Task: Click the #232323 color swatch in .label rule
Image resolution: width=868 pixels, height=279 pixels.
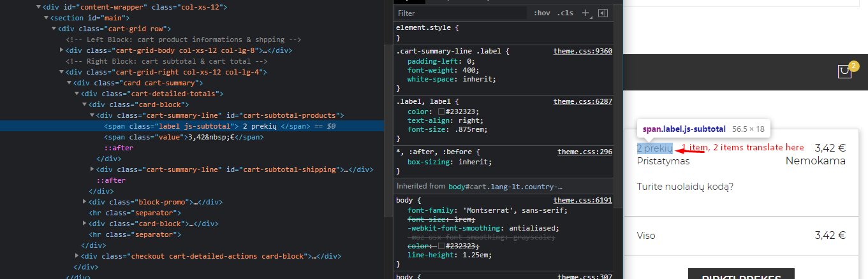Action: (x=441, y=111)
